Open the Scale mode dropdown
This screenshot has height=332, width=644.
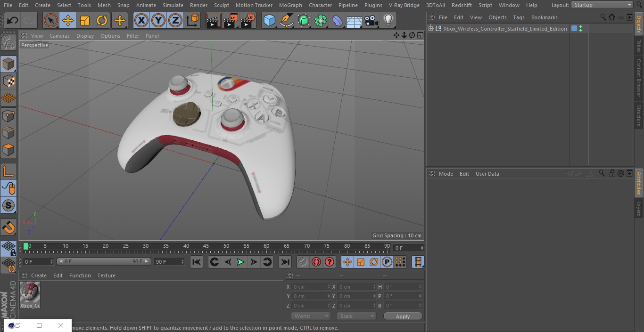pyautogui.click(x=356, y=316)
